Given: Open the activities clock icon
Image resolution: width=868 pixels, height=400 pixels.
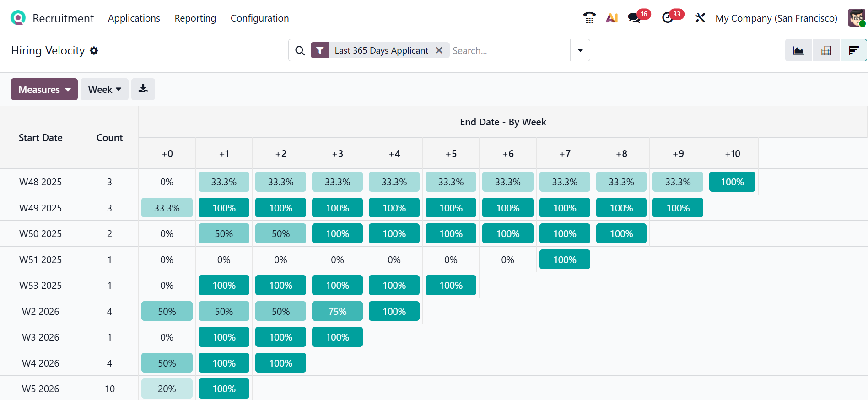Looking at the screenshot, I should pyautogui.click(x=668, y=18).
